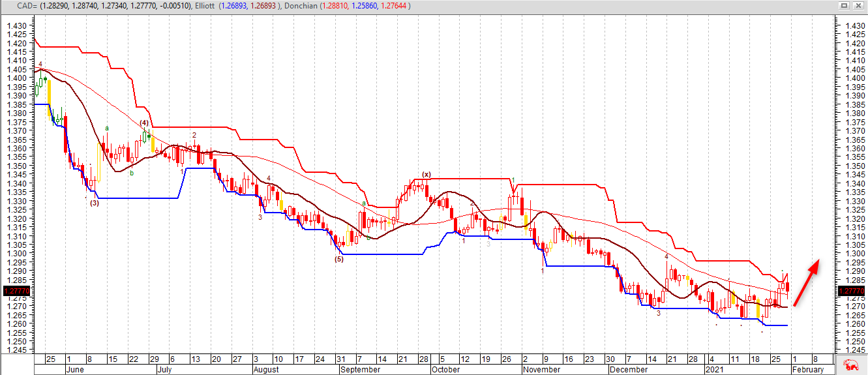The image size is (868, 375).
Task: Select the July month label
Action: (x=164, y=369)
